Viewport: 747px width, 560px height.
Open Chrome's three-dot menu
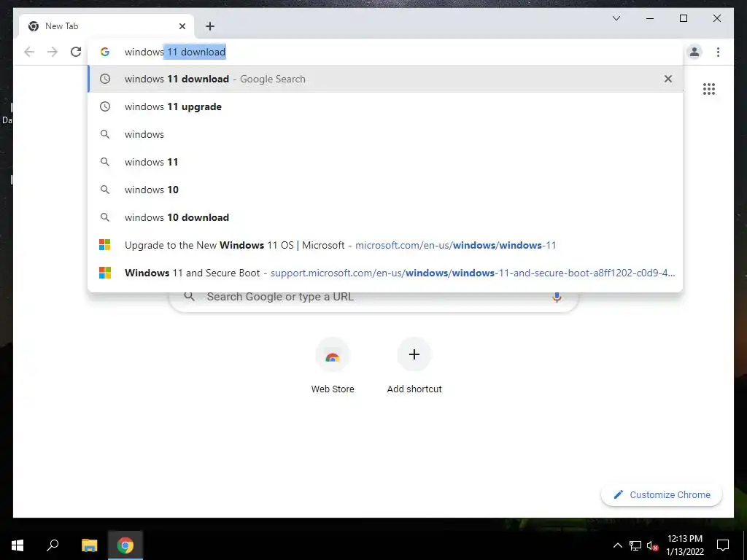point(718,52)
